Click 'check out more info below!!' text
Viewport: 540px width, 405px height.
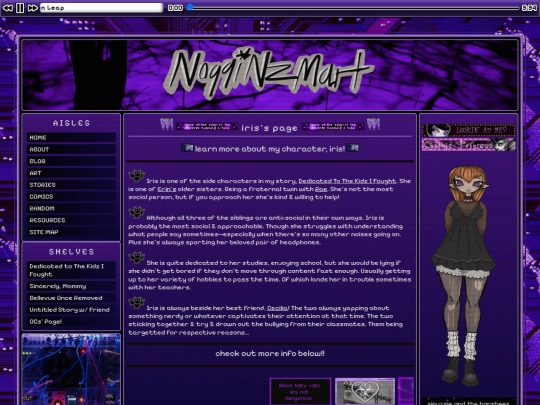point(270,354)
